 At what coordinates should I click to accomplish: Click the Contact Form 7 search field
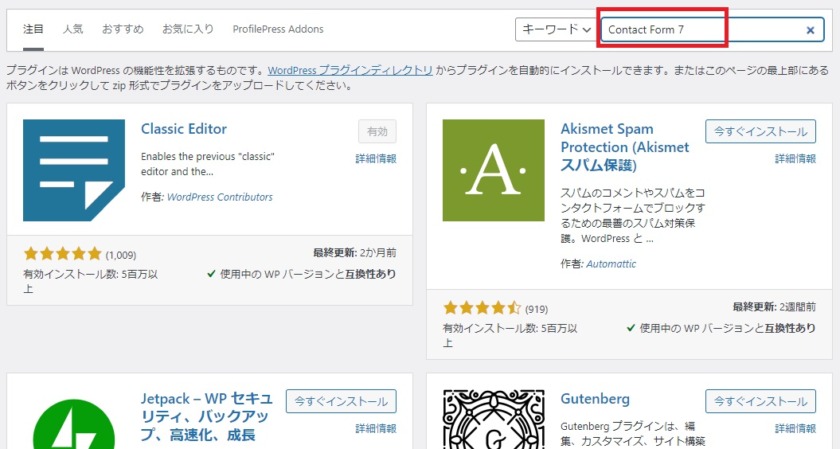(x=712, y=29)
